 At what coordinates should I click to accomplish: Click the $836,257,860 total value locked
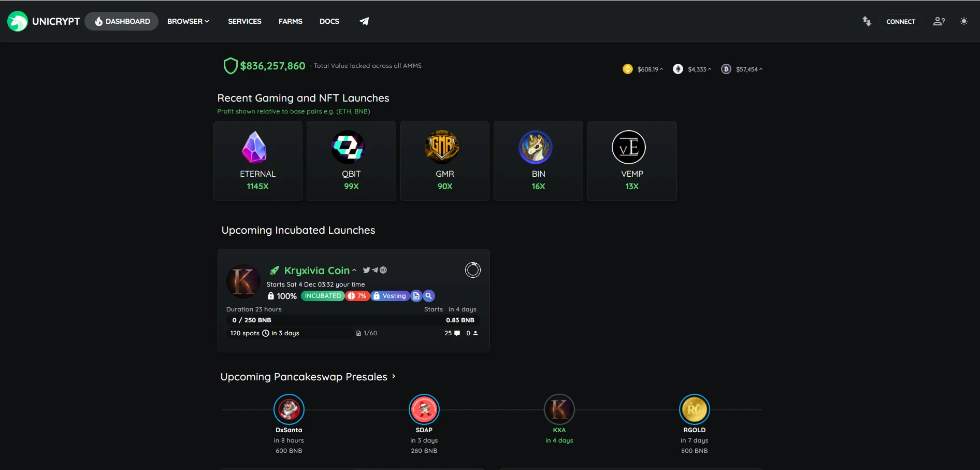tap(272, 66)
